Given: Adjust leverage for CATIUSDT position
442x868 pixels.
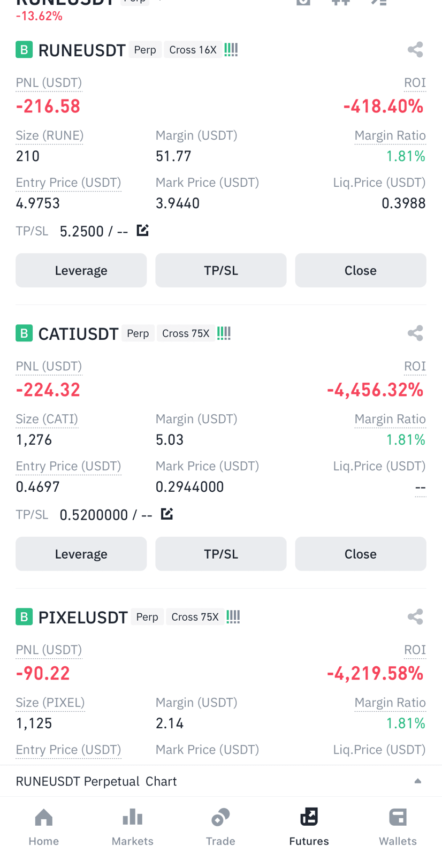Looking at the screenshot, I should click(81, 554).
